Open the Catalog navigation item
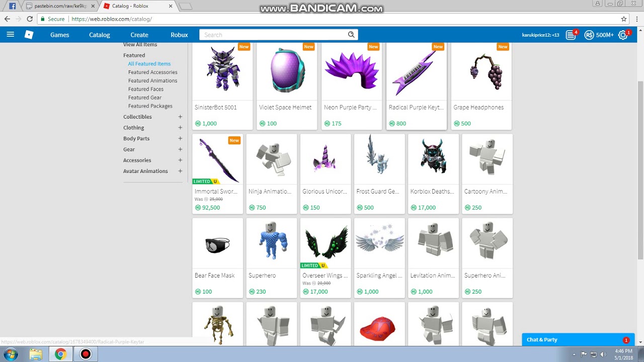This screenshot has height=362, width=644. point(100,35)
